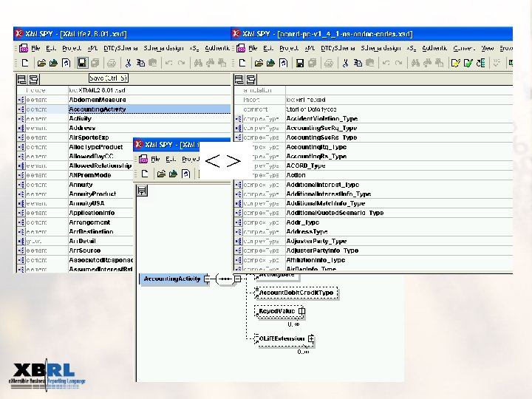Select AdjusterPartyInfo_Type complexType row
The width and height of the screenshot is (532, 399).
point(373,250)
